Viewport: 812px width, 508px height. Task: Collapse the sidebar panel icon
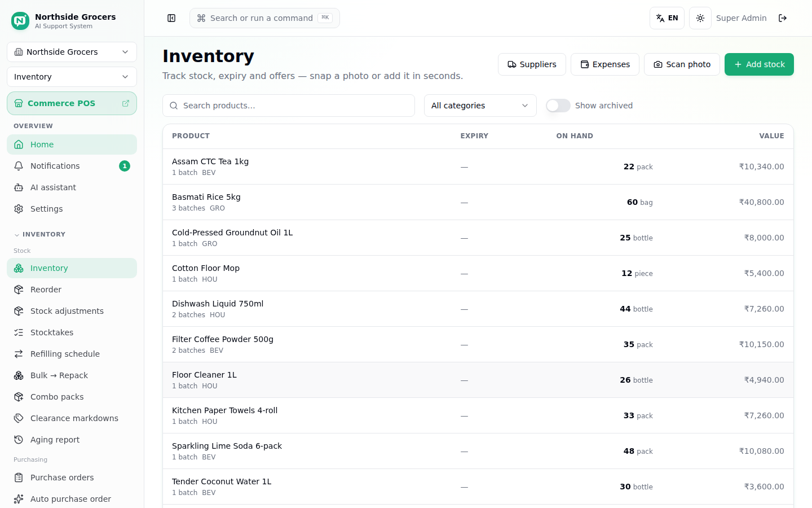pos(171,18)
